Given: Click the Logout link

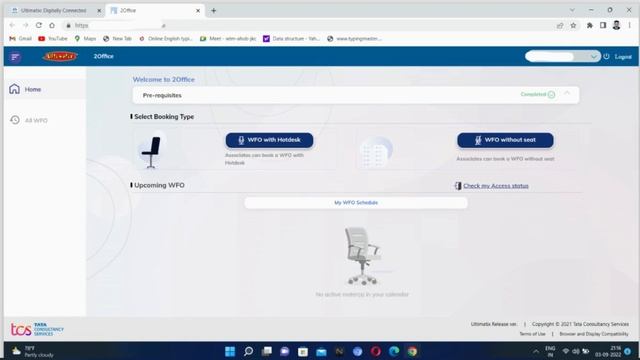Looking at the screenshot, I should (x=623, y=57).
